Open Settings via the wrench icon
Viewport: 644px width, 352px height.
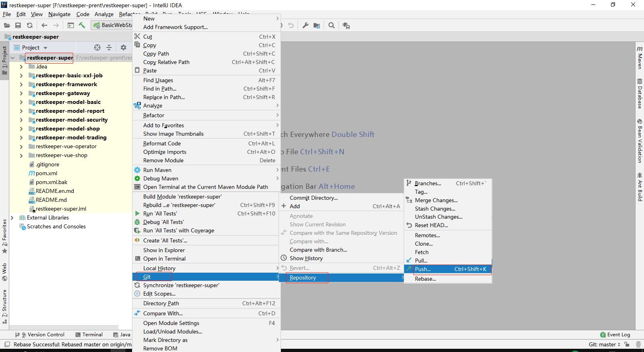coord(305,25)
